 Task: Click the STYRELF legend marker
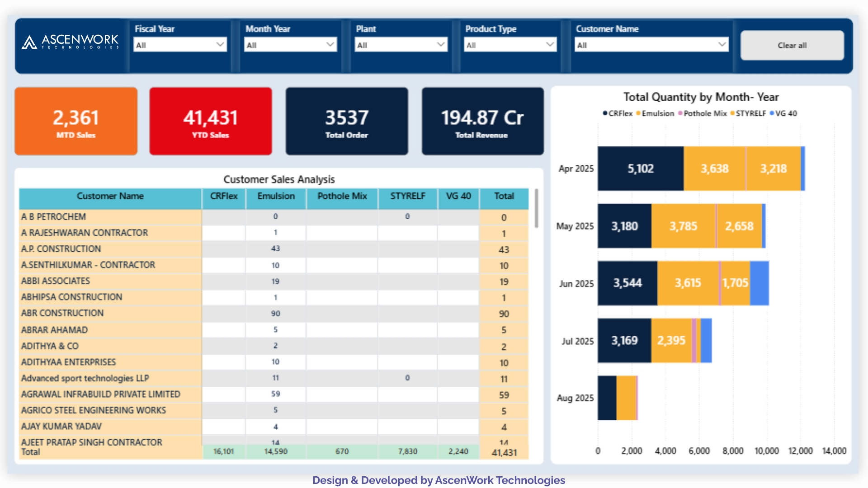pyautogui.click(x=732, y=113)
